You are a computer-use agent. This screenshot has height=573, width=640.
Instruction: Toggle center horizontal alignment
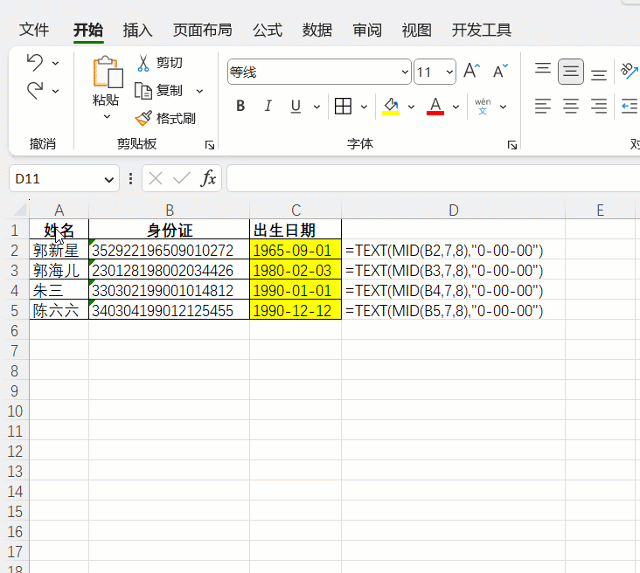coord(571,106)
